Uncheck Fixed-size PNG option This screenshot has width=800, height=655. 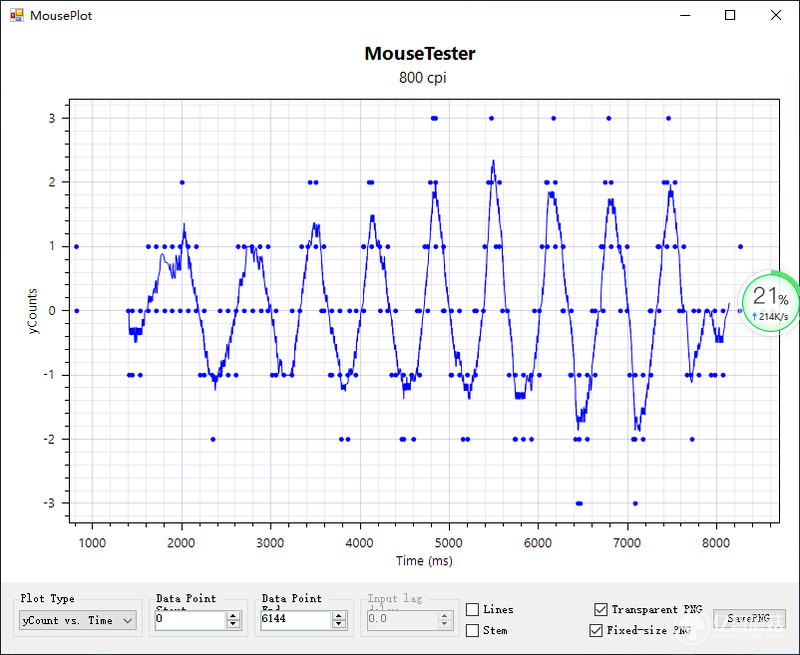coord(595,631)
